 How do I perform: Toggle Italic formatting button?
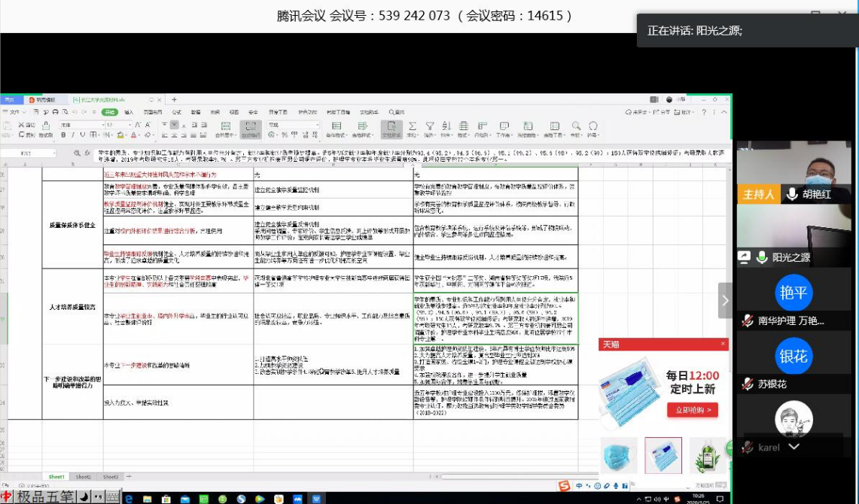pyautogui.click(x=73, y=135)
